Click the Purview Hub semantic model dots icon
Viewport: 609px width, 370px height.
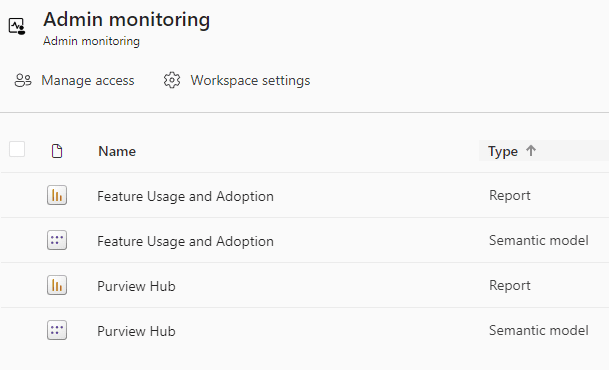(57, 330)
